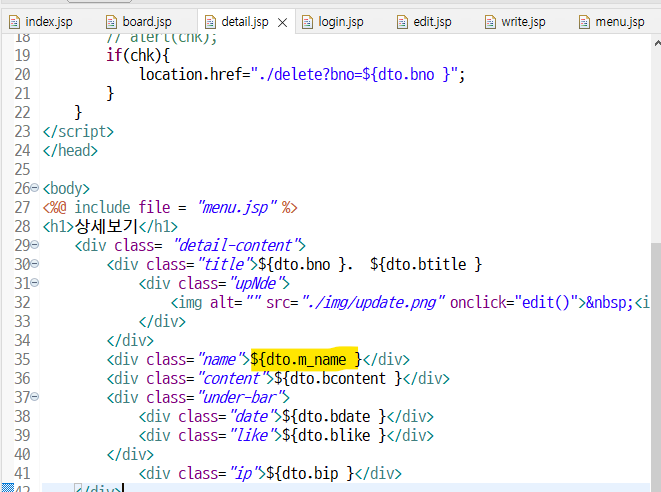Click the vertical scrollbar thumb
The height and width of the screenshot is (492, 661).
pyautogui.click(x=656, y=367)
